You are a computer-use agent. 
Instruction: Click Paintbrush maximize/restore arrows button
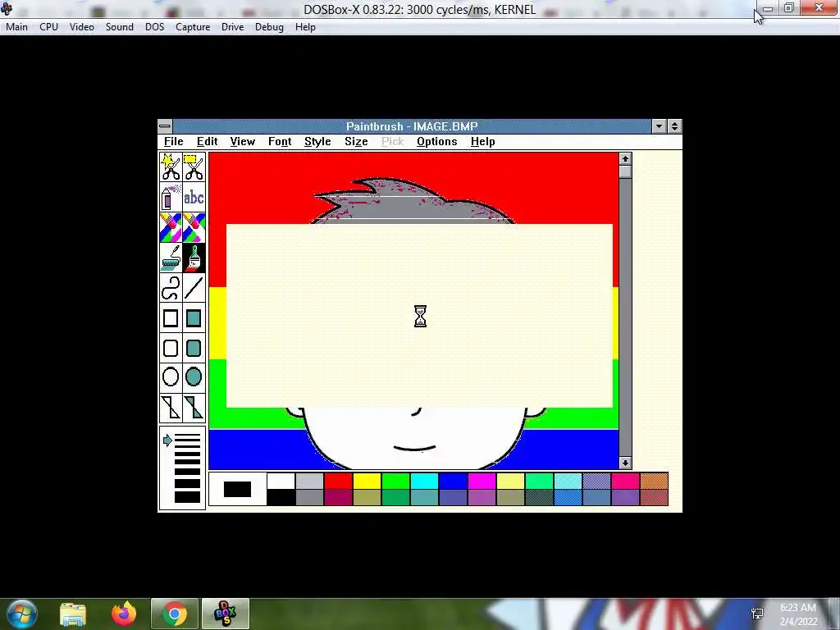[x=674, y=126]
